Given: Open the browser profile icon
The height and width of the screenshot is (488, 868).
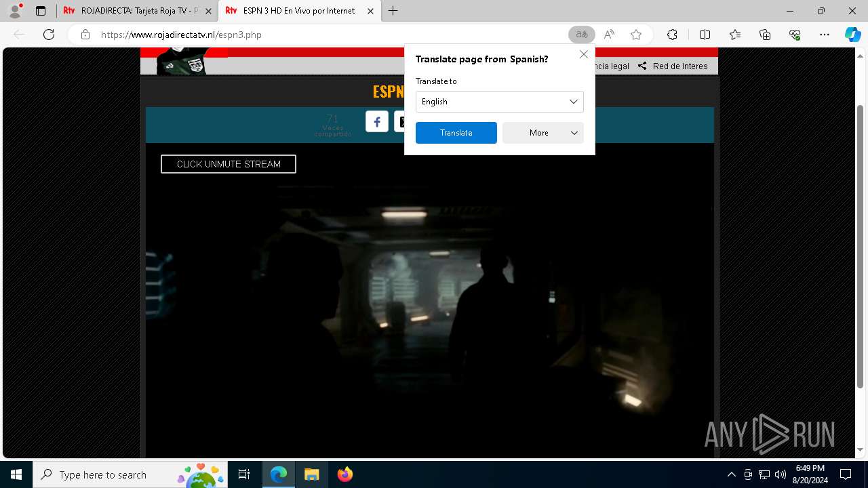Looking at the screenshot, I should (15, 11).
